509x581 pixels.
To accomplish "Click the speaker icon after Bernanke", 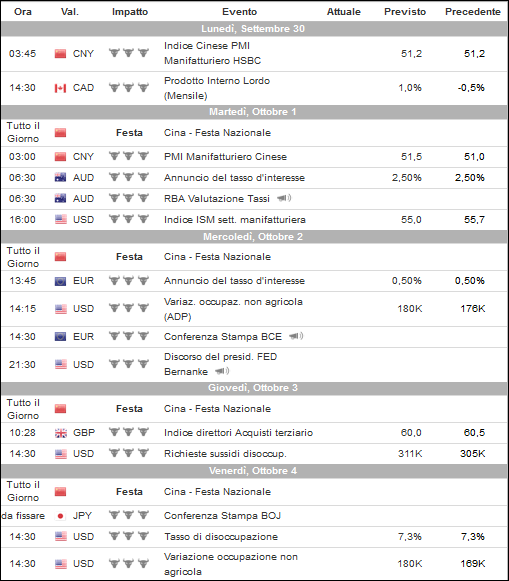I will click(x=222, y=371).
